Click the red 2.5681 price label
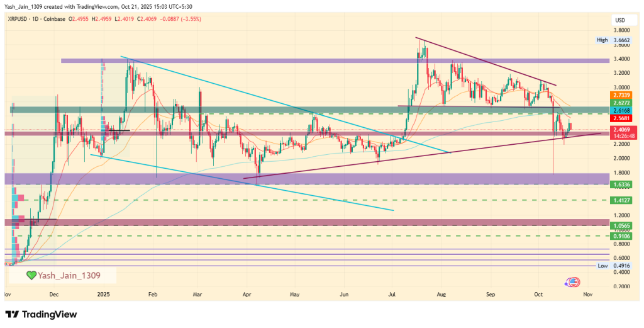 point(620,118)
